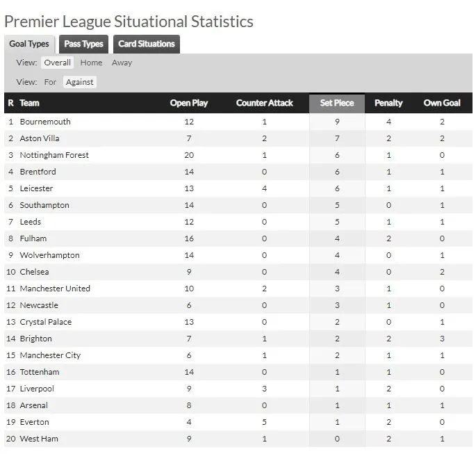Viewport: 476px width, 454px height.
Task: Open the West Ham team link
Action: click(x=39, y=439)
